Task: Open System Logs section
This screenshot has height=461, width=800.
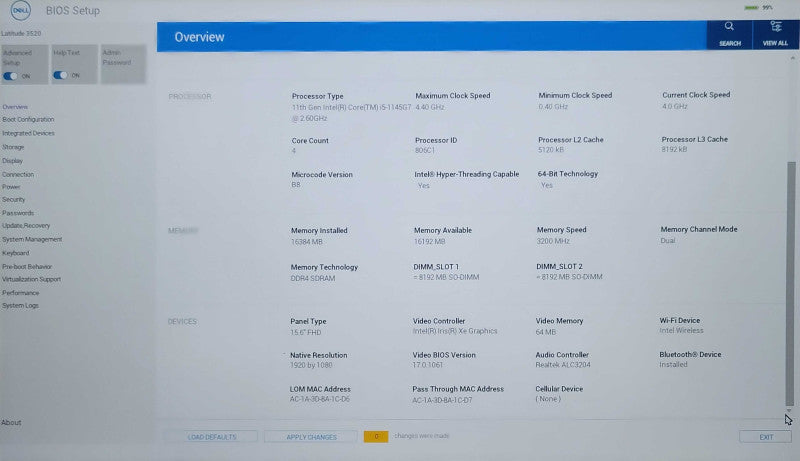Action: tap(20, 305)
